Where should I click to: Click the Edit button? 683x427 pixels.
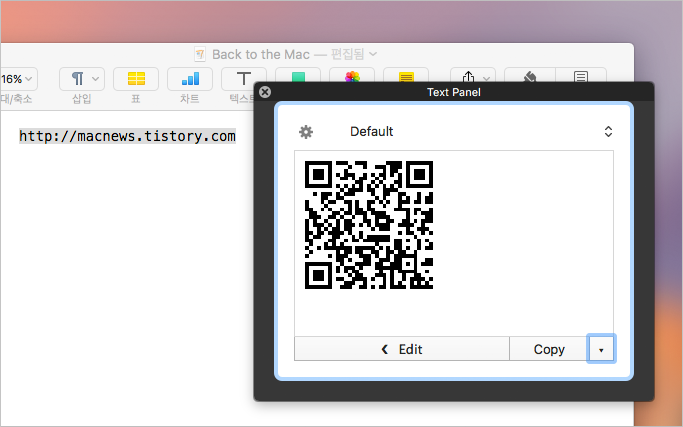[402, 349]
